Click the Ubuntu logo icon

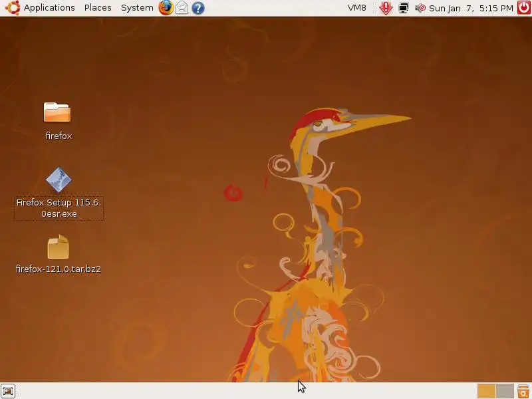(x=13, y=7)
